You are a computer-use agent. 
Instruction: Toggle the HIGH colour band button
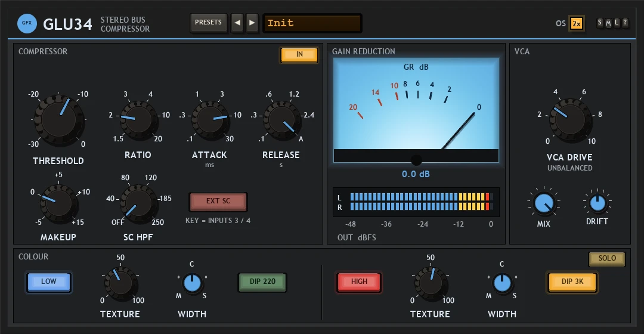359,282
